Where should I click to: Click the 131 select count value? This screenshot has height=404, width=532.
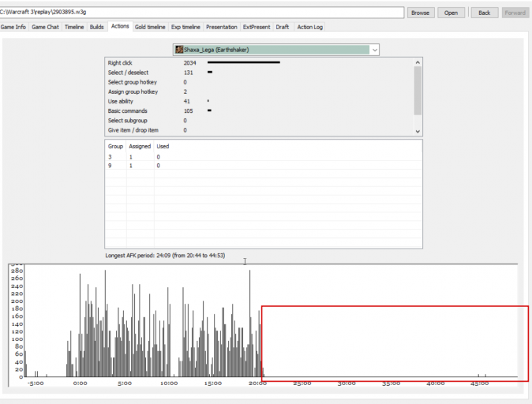pos(188,73)
